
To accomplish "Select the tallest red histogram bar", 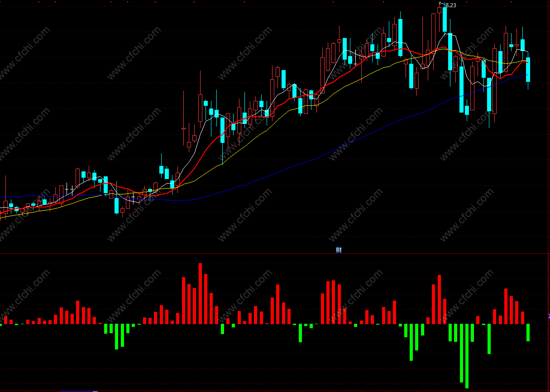I will tap(201, 293).
